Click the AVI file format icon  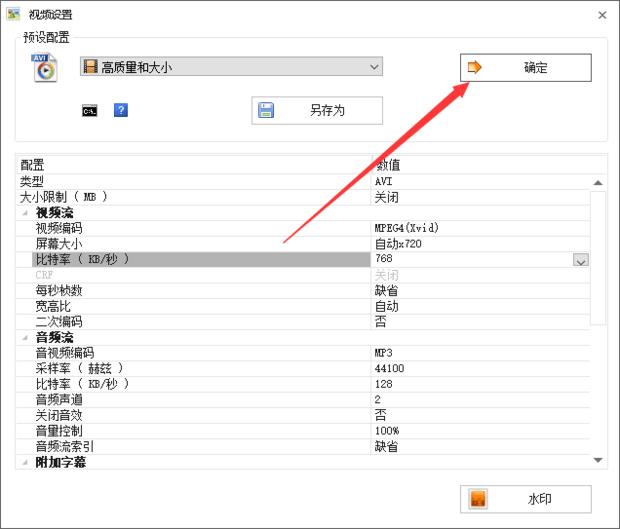[x=44, y=67]
